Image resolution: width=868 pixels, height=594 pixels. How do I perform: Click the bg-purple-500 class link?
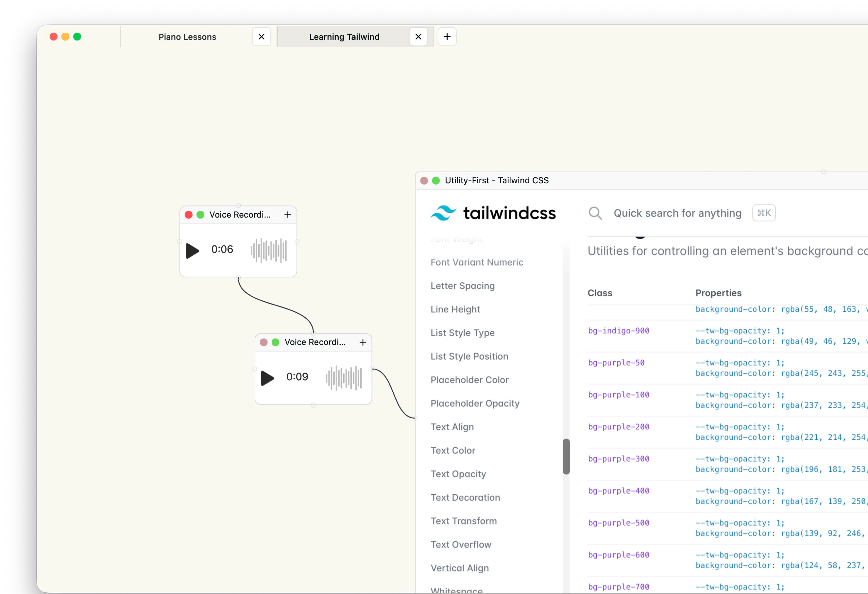[x=619, y=523]
